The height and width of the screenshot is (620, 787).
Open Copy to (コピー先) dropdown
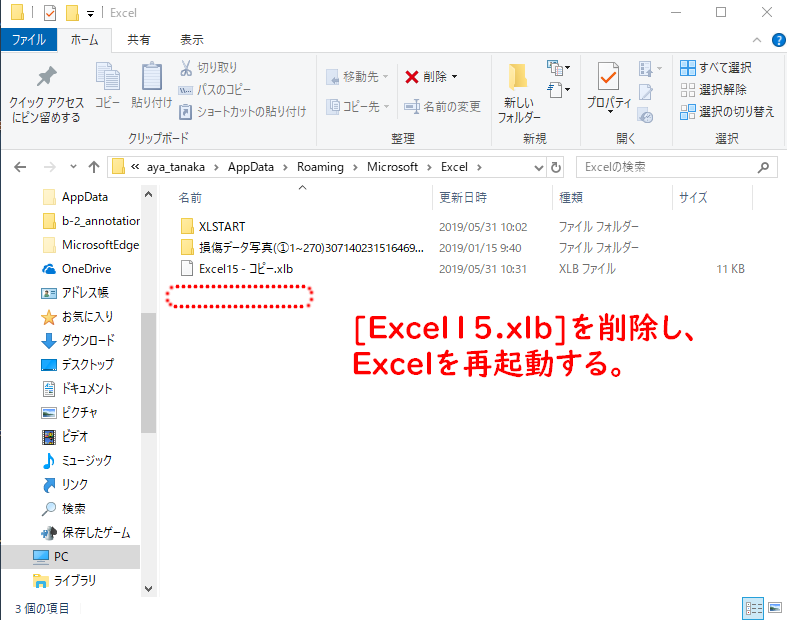coord(358,106)
